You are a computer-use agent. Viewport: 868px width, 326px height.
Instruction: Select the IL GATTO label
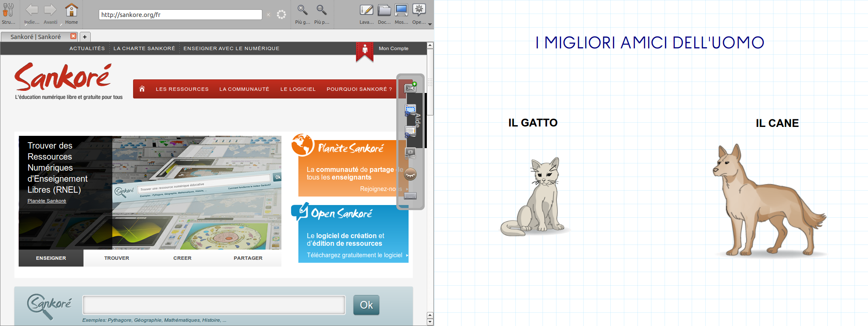533,123
